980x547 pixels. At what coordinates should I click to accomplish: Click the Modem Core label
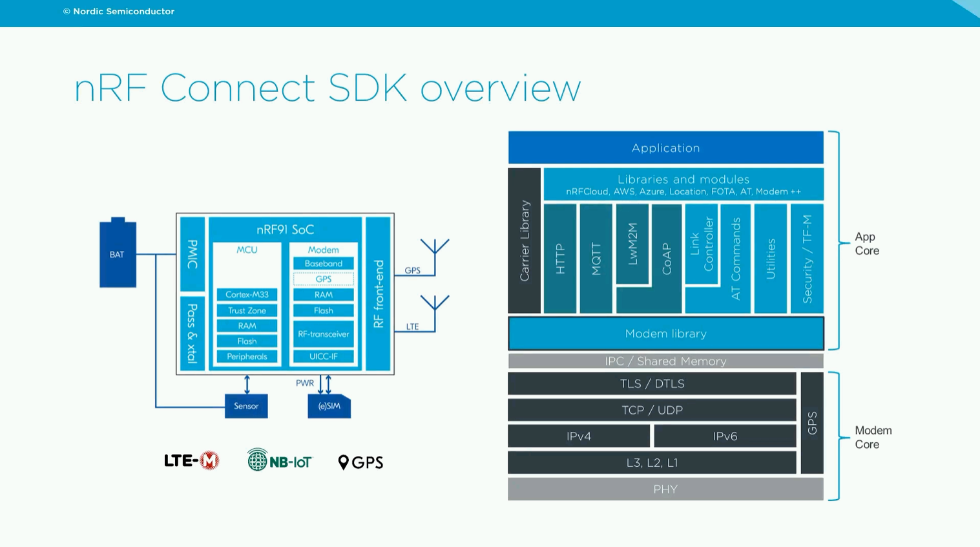[873, 437]
